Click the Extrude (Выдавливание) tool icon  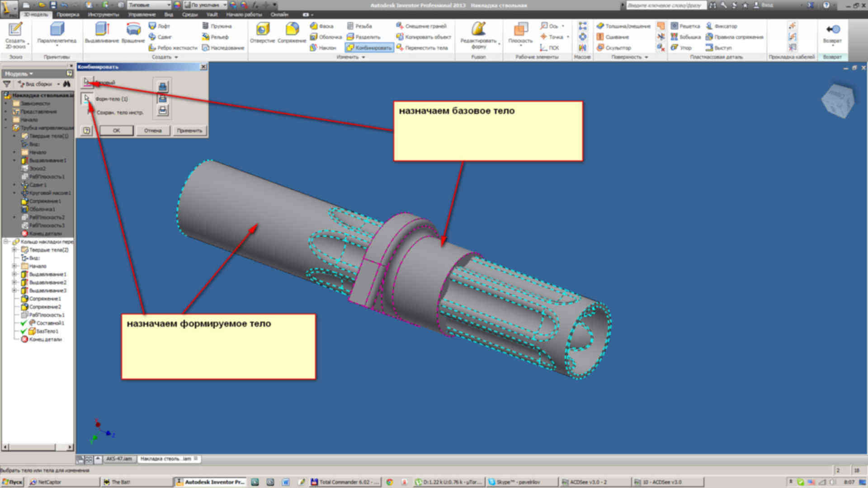click(x=102, y=30)
